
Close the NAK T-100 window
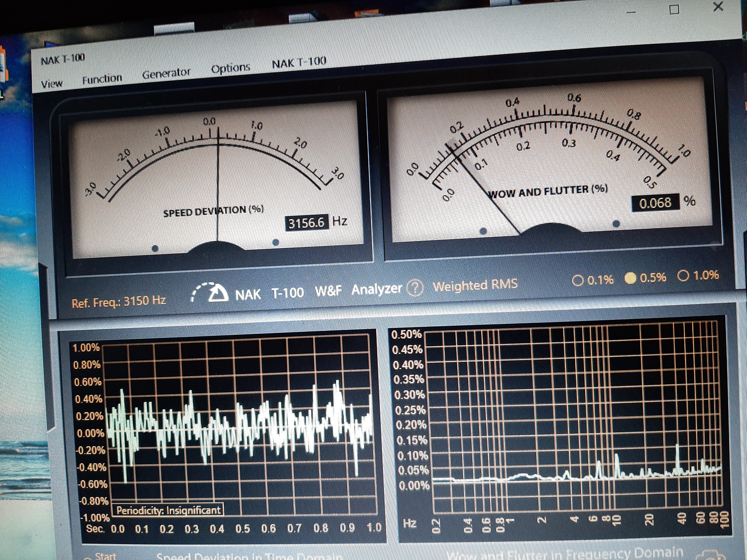click(x=718, y=7)
